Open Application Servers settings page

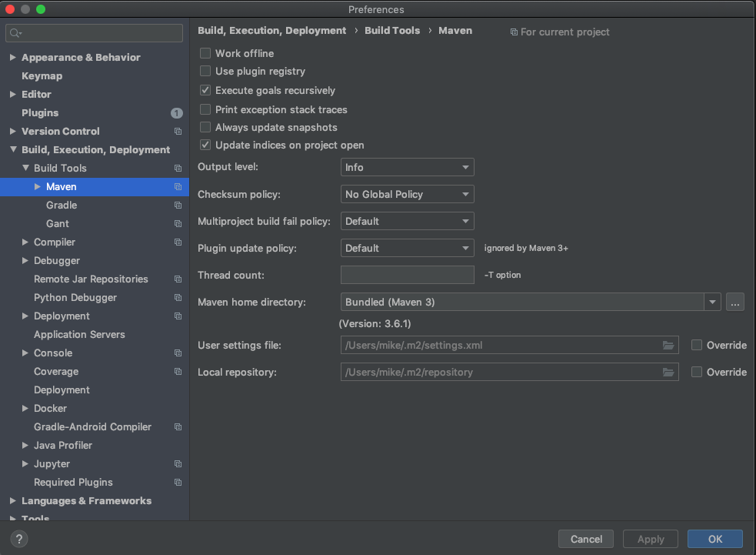79,335
